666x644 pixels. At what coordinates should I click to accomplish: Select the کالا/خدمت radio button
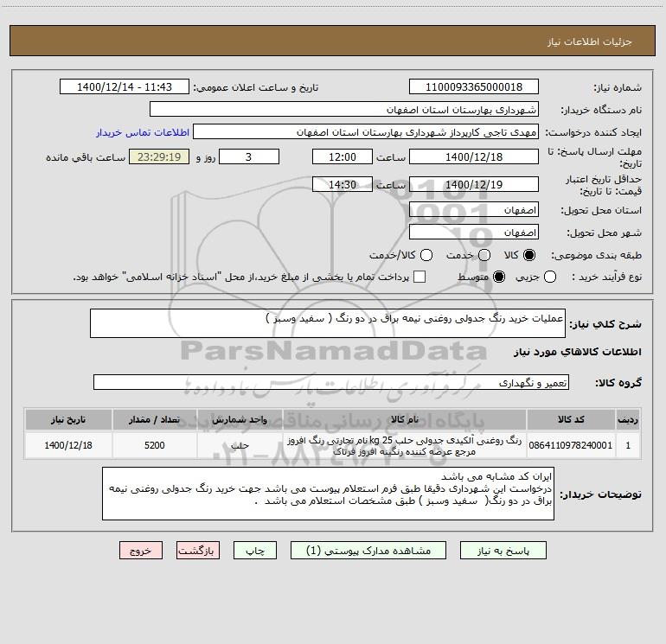coord(426,255)
